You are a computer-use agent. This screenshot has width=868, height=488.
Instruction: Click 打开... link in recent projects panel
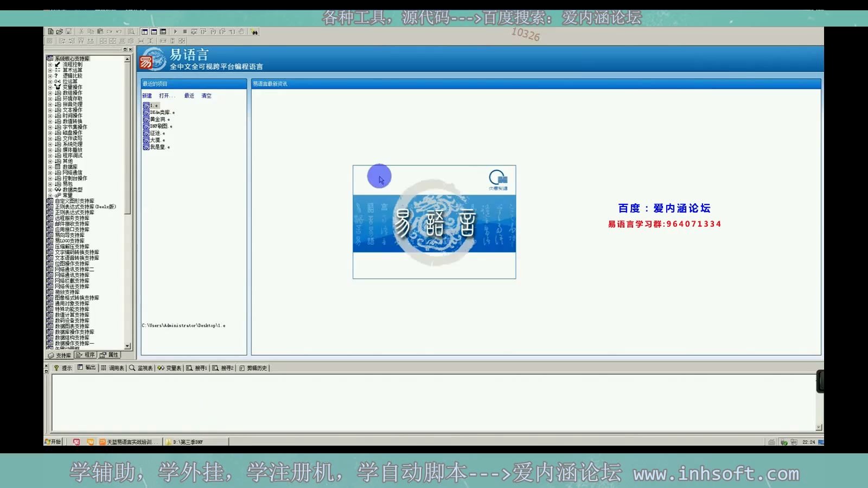(x=167, y=95)
